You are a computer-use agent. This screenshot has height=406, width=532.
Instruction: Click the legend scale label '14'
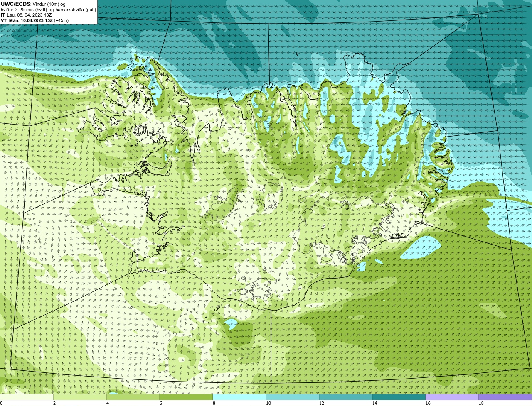tap(375, 403)
